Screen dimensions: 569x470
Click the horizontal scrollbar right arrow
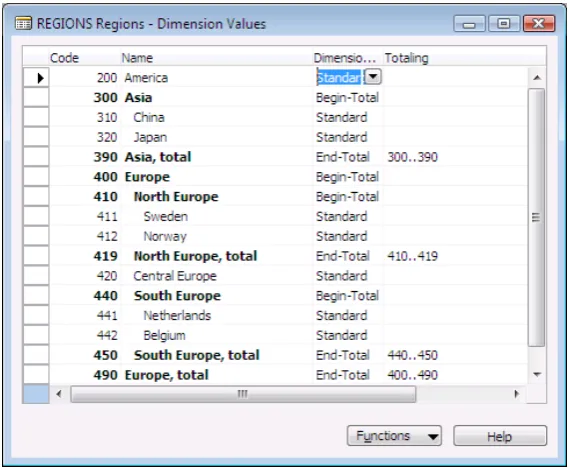516,394
